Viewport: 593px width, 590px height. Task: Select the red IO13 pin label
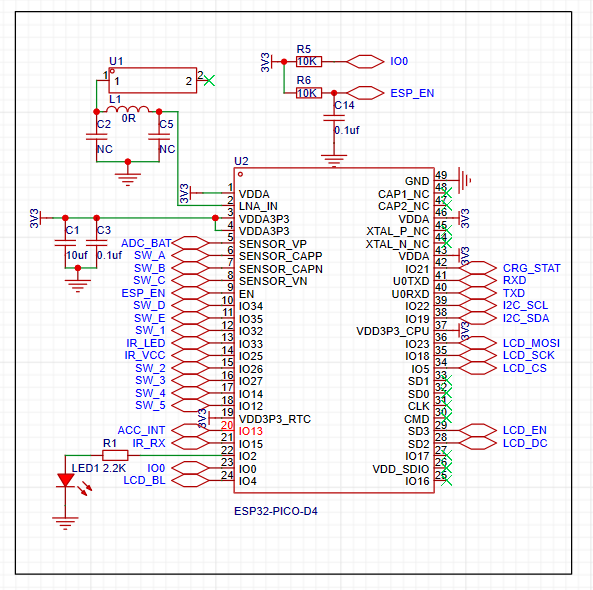250,431
